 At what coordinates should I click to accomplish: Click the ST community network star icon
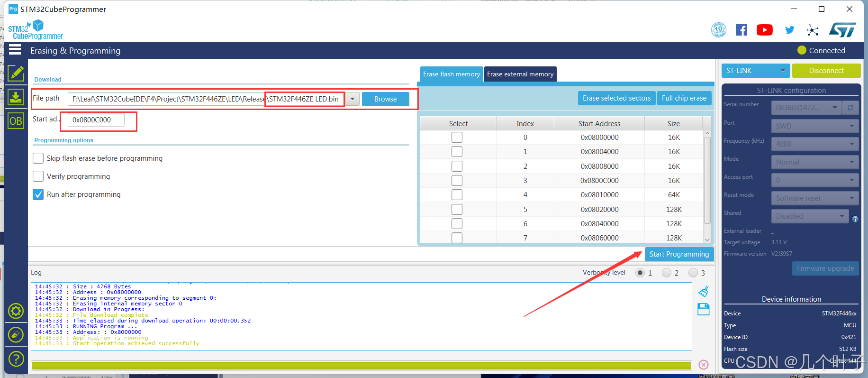click(813, 30)
